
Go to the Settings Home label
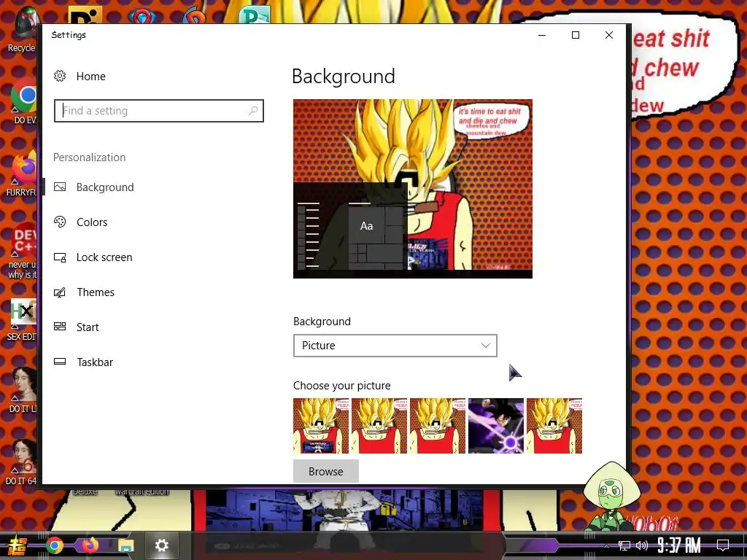[x=91, y=76]
